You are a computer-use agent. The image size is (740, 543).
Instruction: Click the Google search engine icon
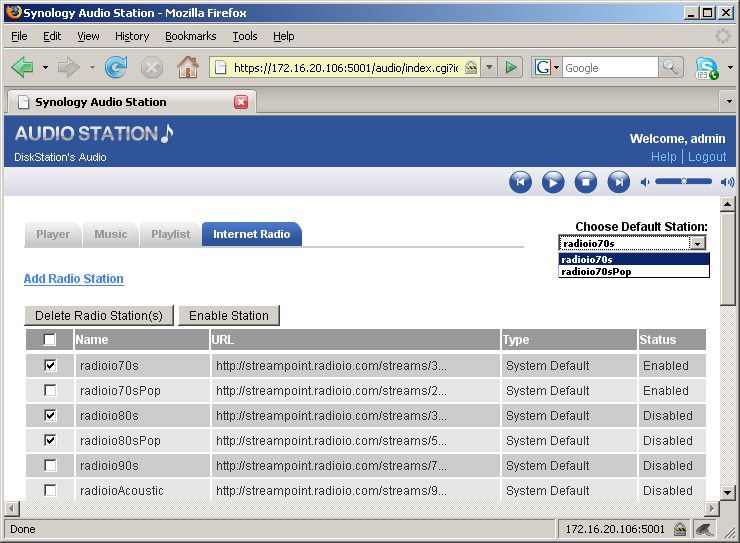[x=543, y=67]
